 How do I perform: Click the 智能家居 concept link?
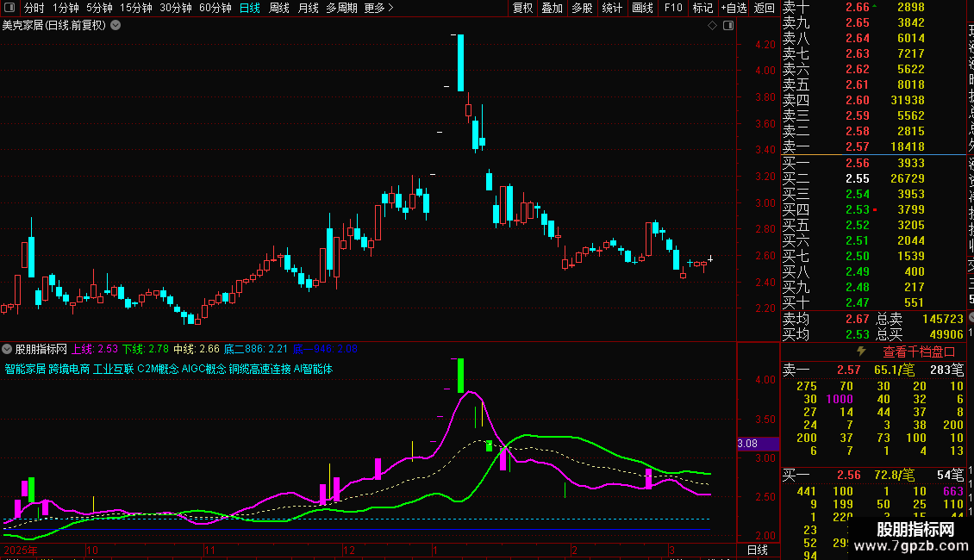tap(25, 369)
